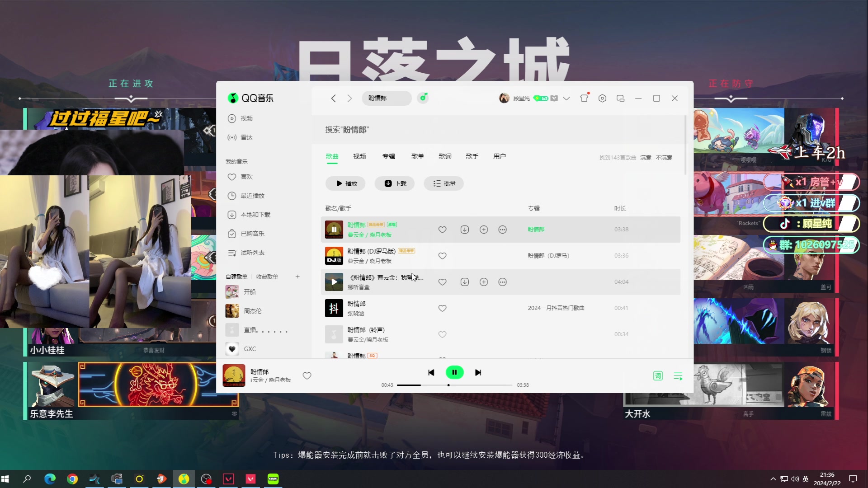Click the 下载 (Download) button
868x488 pixels.
coord(395,183)
